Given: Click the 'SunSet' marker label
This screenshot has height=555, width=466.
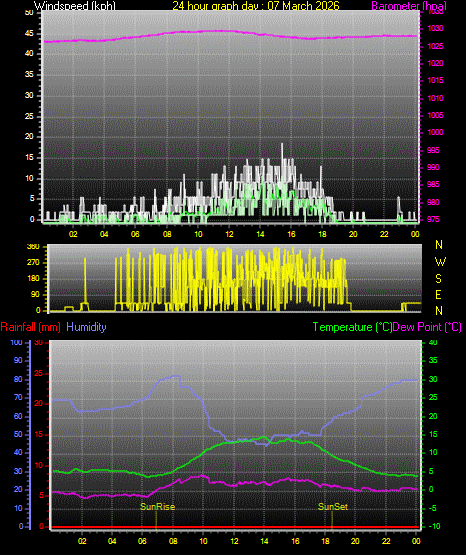Looking at the screenshot, I should [x=333, y=507].
